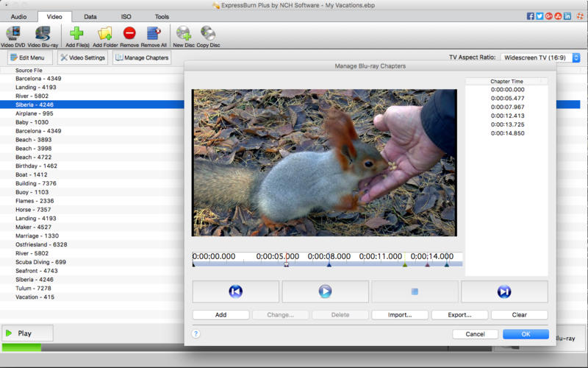
Task: Skip to next chapter with the skip-forward button
Action: pyautogui.click(x=504, y=291)
